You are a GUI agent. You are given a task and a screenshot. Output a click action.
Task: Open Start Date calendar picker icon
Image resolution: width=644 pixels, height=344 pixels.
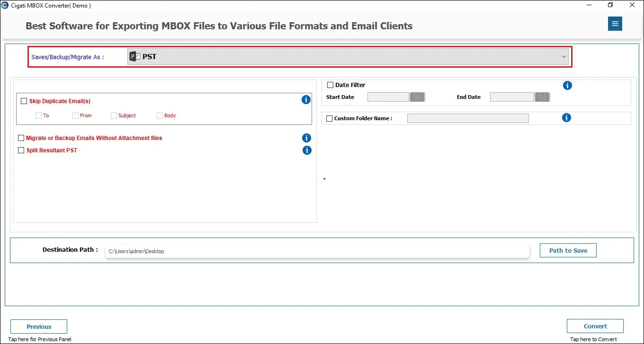pyautogui.click(x=417, y=97)
